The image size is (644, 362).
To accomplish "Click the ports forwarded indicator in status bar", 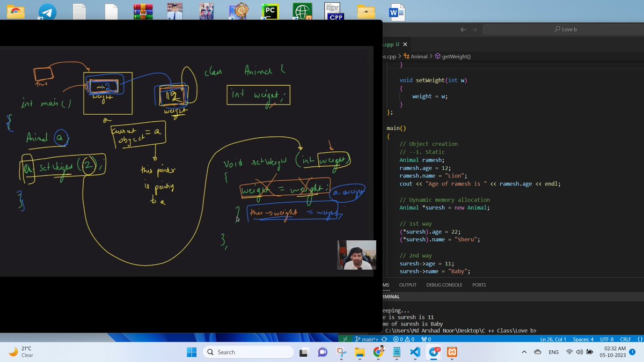I will point(427,339).
